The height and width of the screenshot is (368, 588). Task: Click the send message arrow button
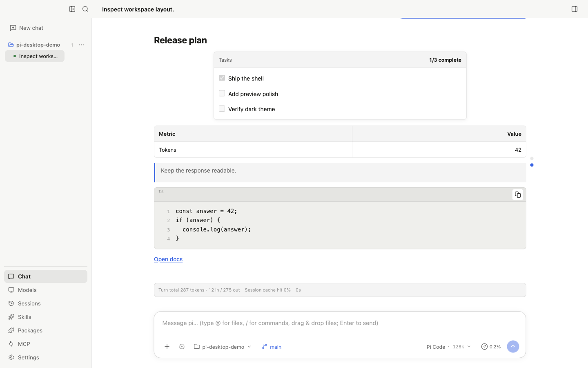pyautogui.click(x=513, y=347)
